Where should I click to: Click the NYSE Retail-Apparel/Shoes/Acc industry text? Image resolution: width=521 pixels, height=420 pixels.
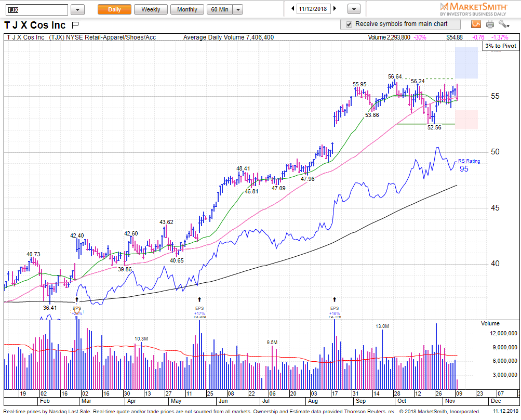pos(111,37)
